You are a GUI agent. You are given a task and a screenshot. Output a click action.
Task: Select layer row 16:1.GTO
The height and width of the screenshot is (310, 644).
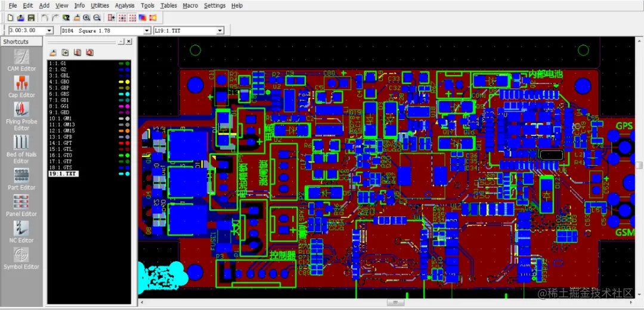89,156
